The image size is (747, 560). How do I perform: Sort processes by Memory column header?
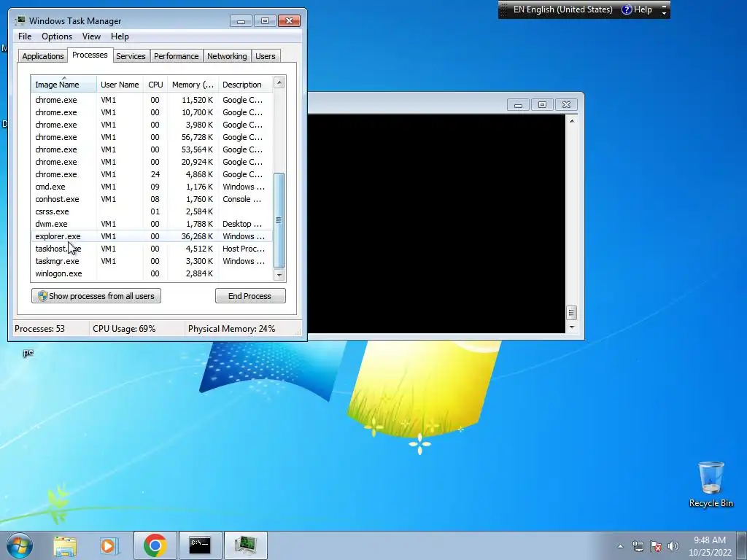[193, 85]
